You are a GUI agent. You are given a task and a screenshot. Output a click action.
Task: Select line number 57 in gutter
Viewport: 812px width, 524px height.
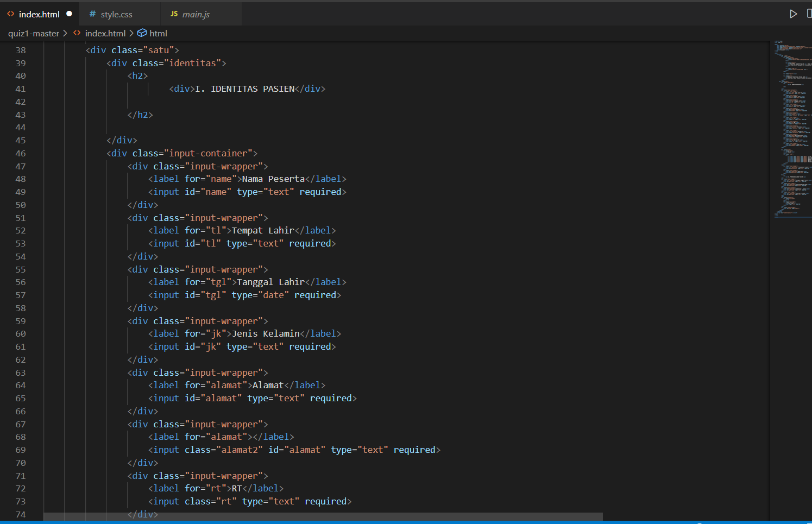(21, 295)
